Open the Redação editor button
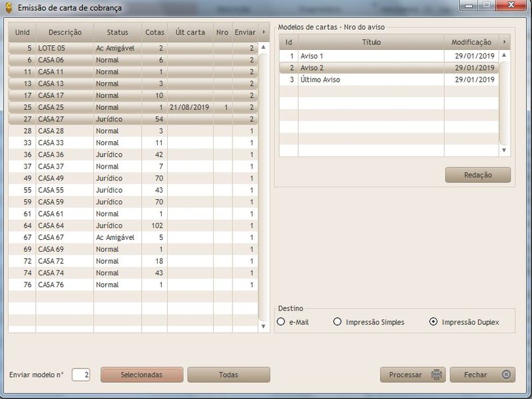Image resolution: width=532 pixels, height=399 pixels. tap(477, 175)
